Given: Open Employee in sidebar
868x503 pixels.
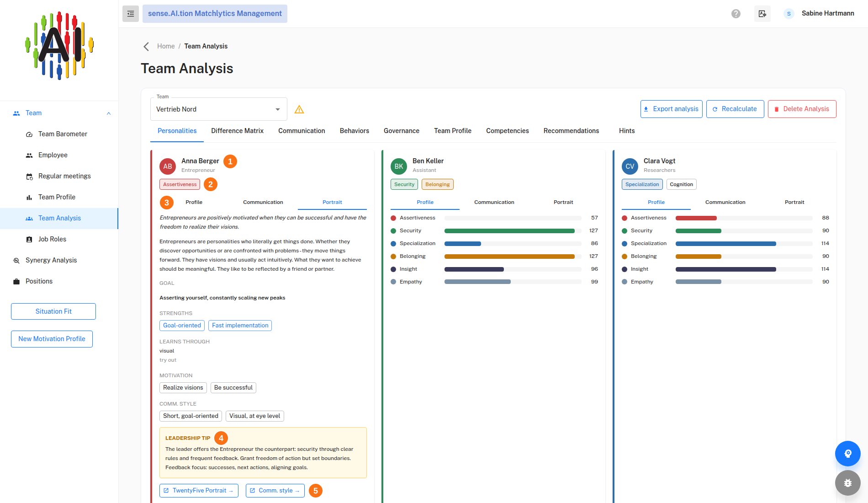Looking at the screenshot, I should coord(59,155).
